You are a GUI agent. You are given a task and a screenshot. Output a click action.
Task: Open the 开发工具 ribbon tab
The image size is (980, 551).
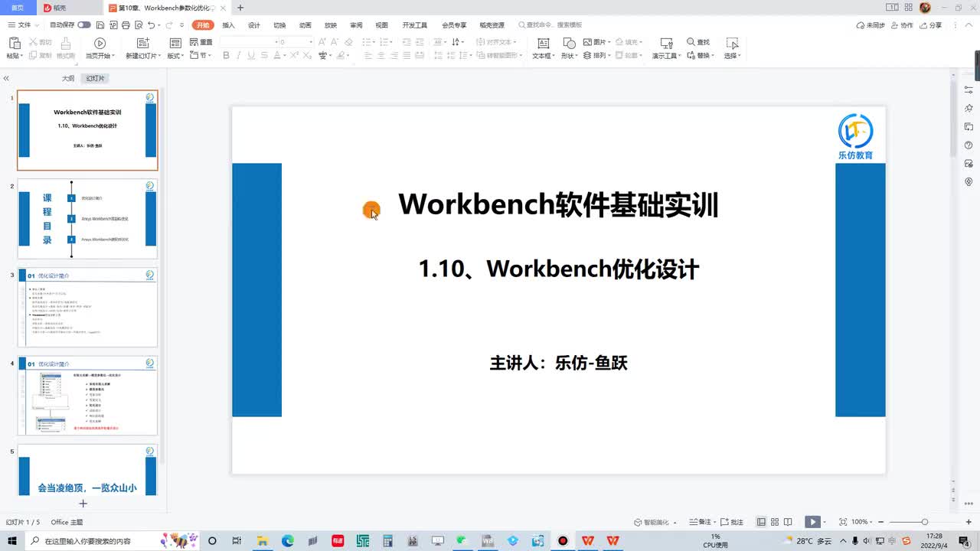click(x=415, y=25)
